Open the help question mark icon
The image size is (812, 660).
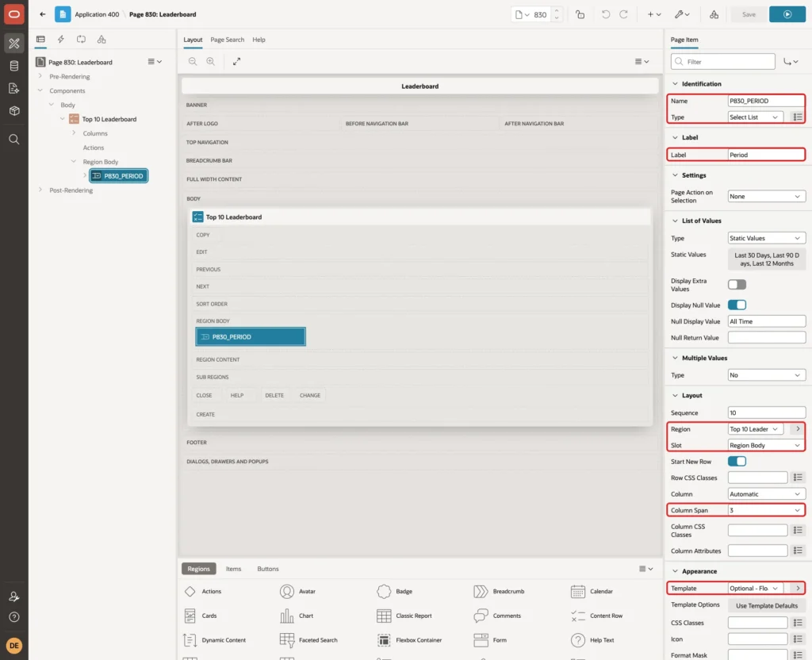click(14, 617)
